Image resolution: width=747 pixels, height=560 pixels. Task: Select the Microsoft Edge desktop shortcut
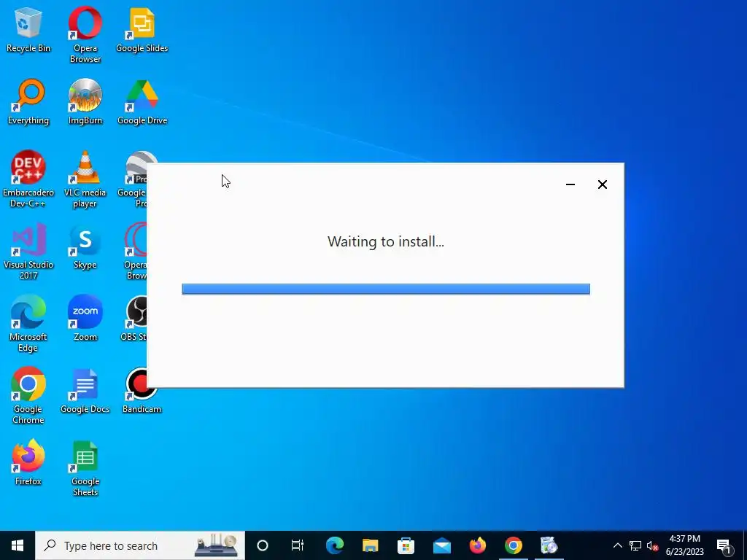tap(28, 324)
